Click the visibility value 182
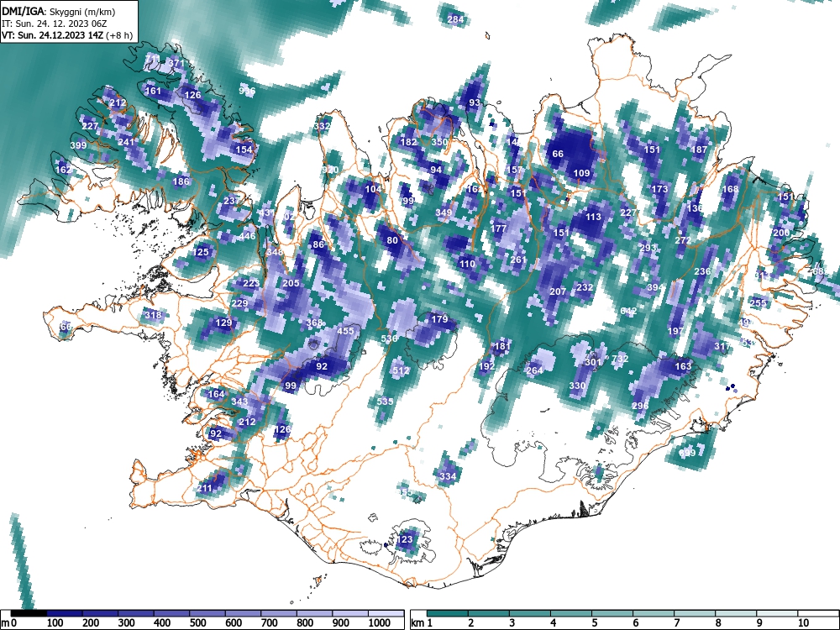This screenshot has width=840, height=630. (x=409, y=142)
